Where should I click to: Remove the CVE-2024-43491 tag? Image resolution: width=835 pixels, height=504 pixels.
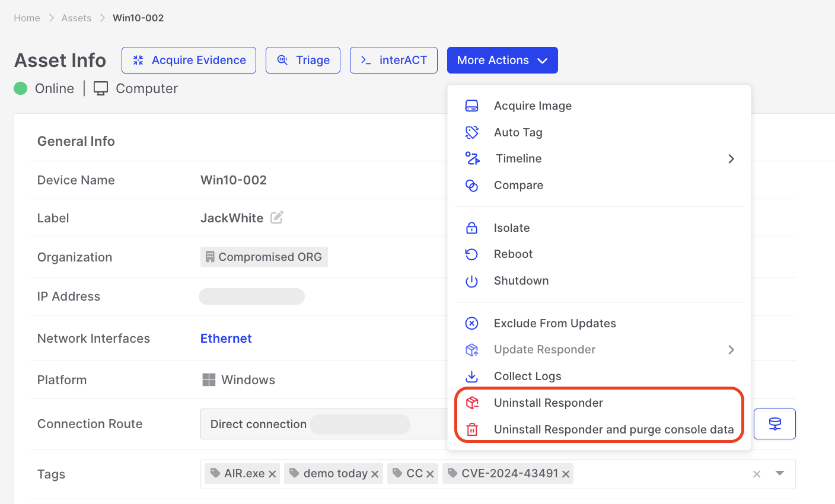point(566,474)
